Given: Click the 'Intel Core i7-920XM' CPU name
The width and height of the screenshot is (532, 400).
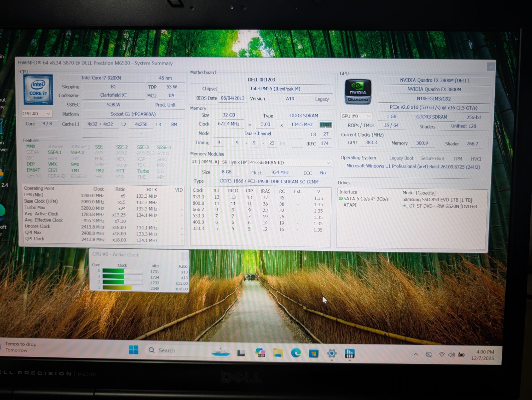Looking at the screenshot, I should (x=101, y=78).
